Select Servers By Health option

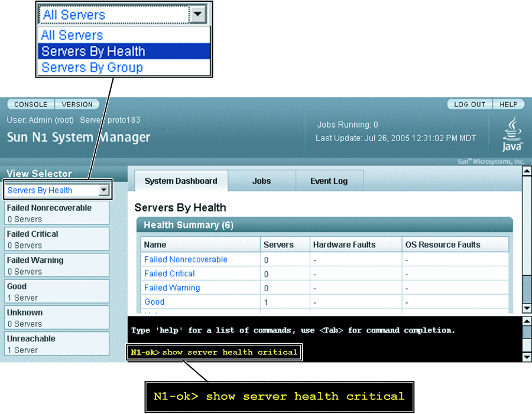pyautogui.click(x=124, y=51)
